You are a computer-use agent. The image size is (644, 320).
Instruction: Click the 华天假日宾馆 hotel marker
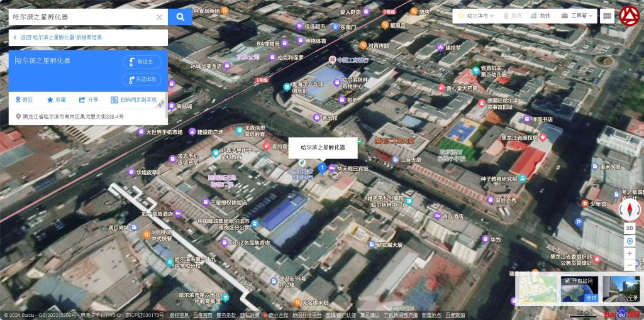click(x=332, y=168)
